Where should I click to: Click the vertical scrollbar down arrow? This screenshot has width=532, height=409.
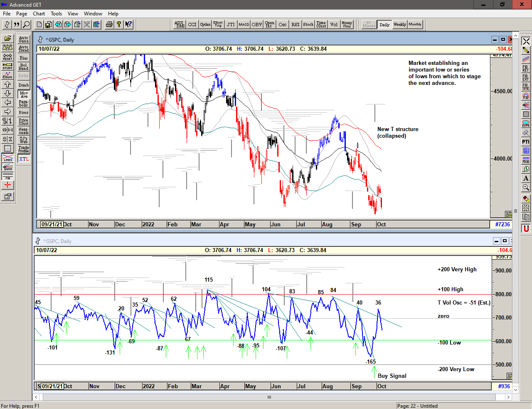point(515,390)
